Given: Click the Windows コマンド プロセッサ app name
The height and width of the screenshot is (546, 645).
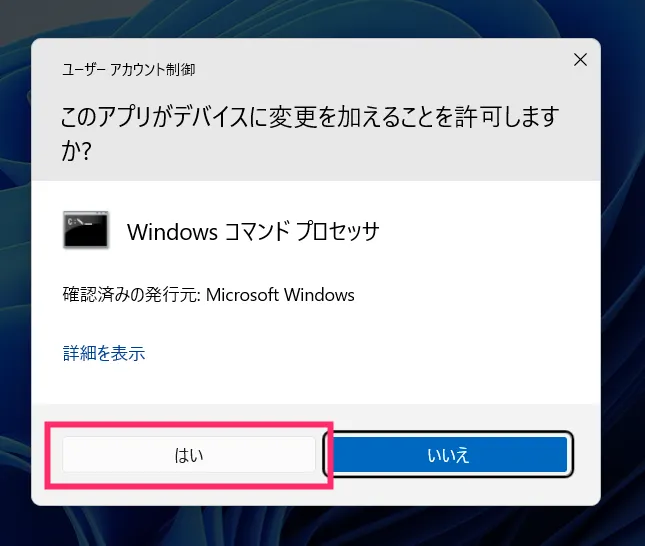Looking at the screenshot, I should [253, 231].
